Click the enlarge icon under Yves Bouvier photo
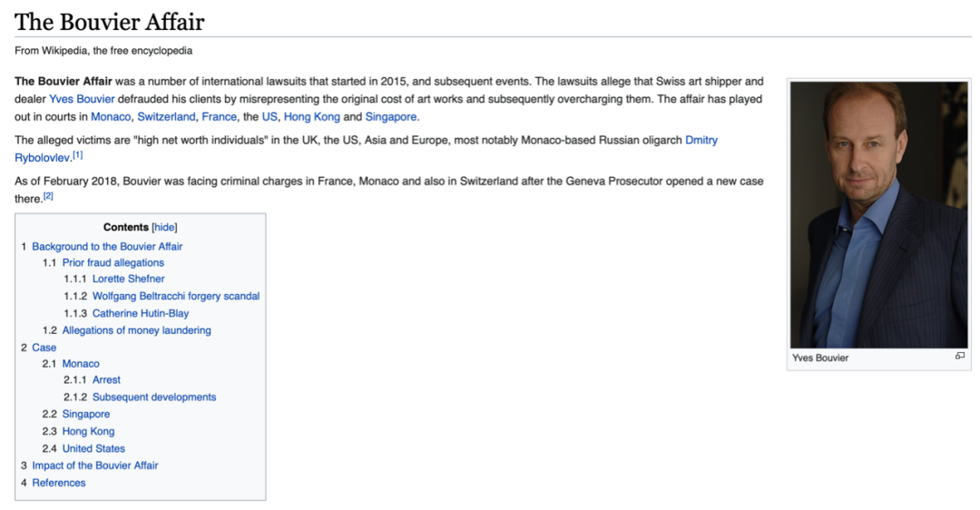This screenshot has height=510, width=980. (x=959, y=356)
